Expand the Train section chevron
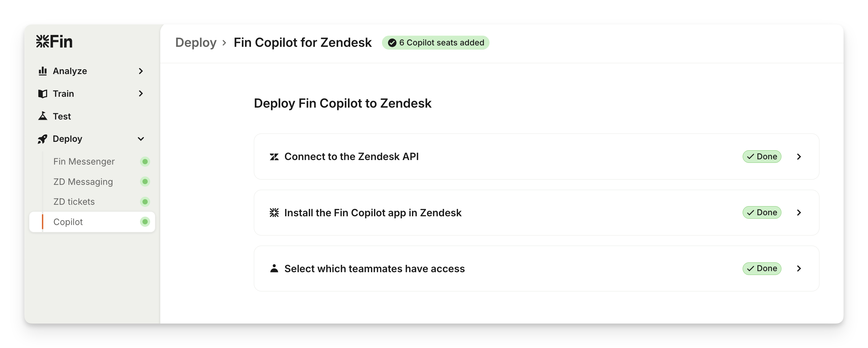Image resolution: width=868 pixels, height=348 pixels. pyautogui.click(x=141, y=94)
